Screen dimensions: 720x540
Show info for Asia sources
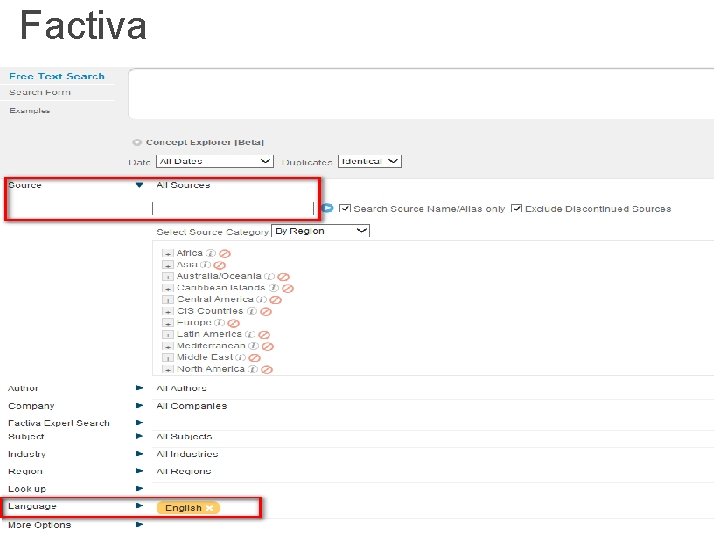[x=206, y=265]
